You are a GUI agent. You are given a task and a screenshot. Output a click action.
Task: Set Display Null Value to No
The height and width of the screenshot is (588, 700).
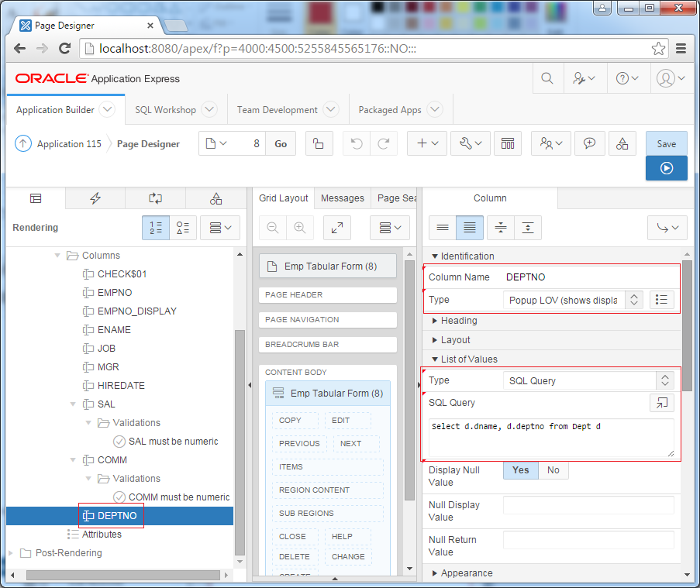(x=553, y=470)
